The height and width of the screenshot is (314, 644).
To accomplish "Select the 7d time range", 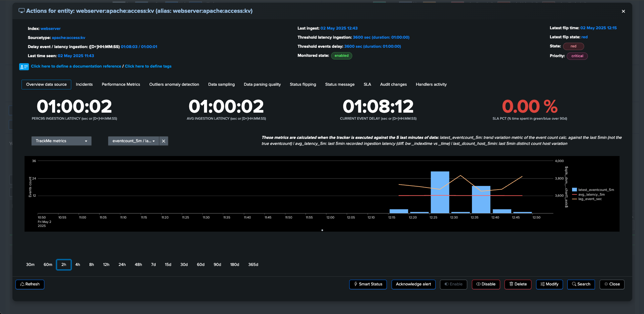I will (x=153, y=265).
